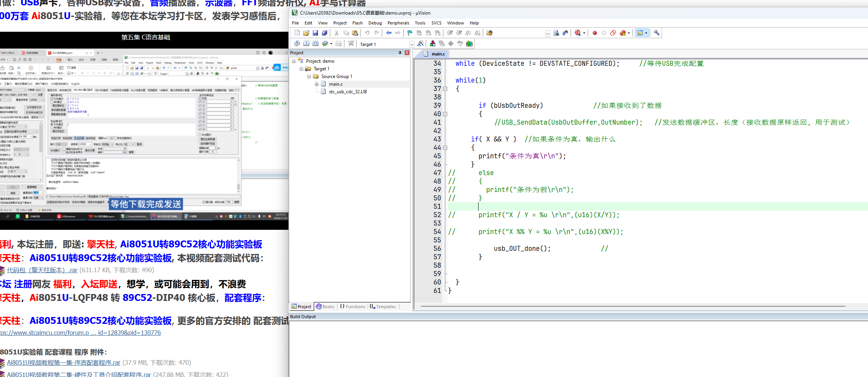Switch to the Books tab
This screenshot has width=868, height=377.
[325, 307]
